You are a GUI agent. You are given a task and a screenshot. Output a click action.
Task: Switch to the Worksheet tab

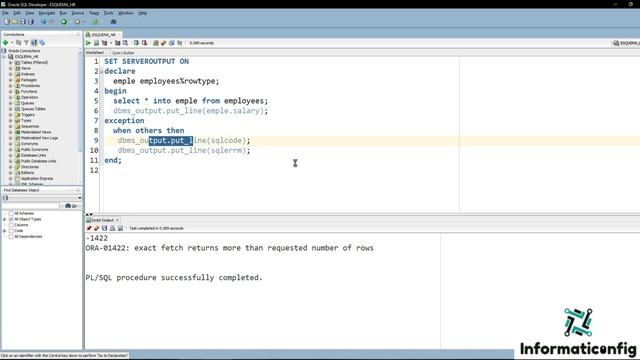pyautogui.click(x=95, y=53)
